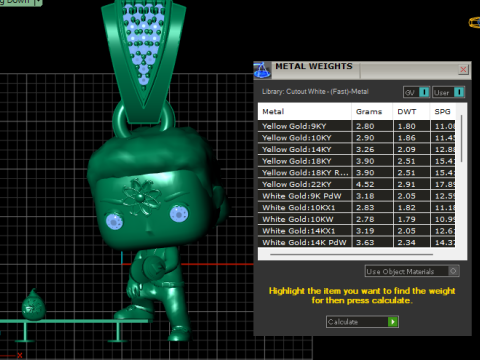Click the vertical scrollbar of metal list
This screenshot has width=480, height=360.
point(462,138)
